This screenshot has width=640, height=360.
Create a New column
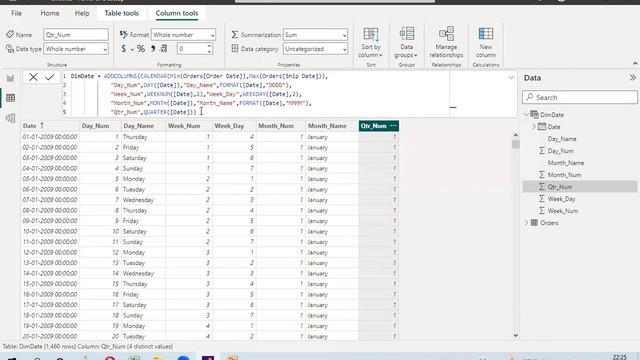pos(485,43)
